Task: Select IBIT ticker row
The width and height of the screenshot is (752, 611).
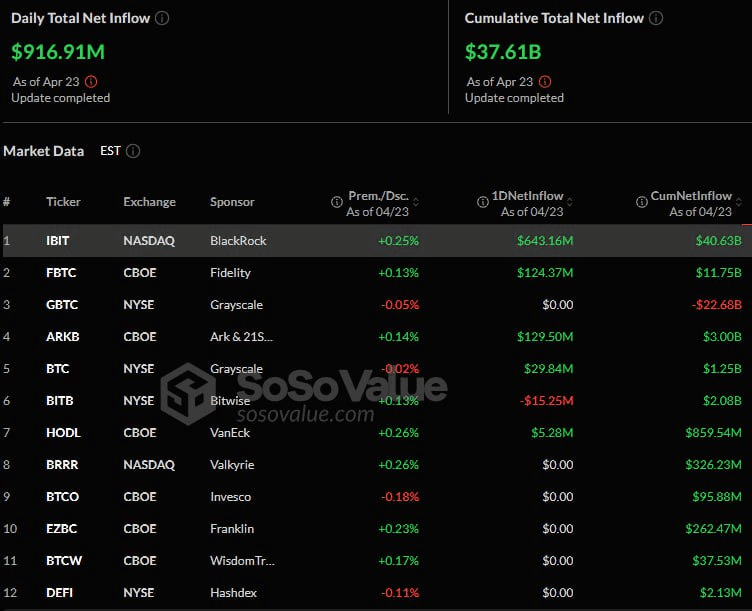Action: pyautogui.click(x=377, y=241)
